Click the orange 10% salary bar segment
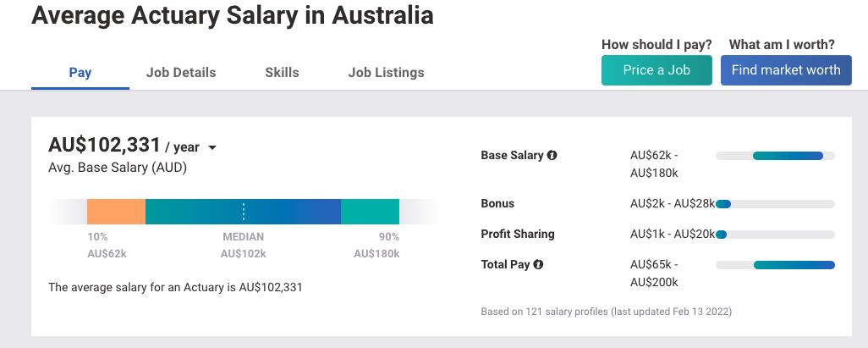This screenshot has width=868, height=348. click(x=116, y=211)
